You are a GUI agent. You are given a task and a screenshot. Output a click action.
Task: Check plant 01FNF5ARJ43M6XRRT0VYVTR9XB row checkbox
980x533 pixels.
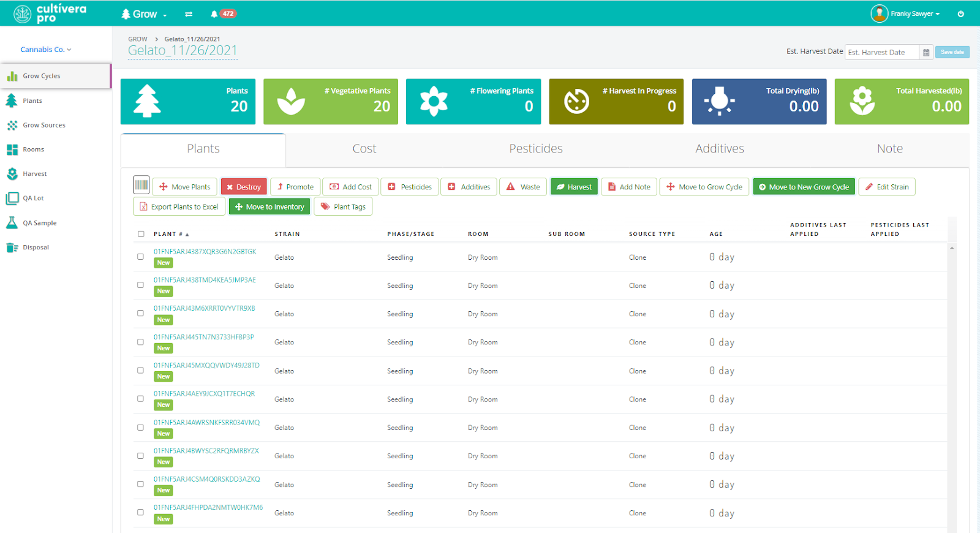coord(140,313)
